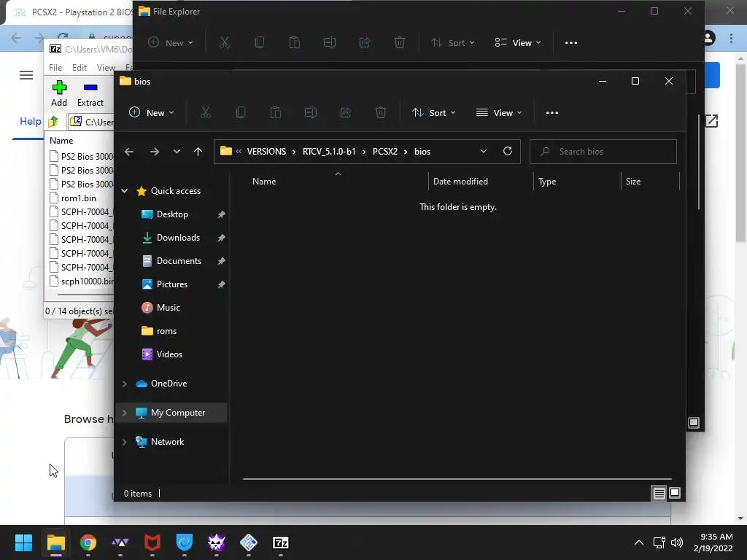This screenshot has width=747, height=560.
Task: Switch to details view icon in status bar
Action: [x=659, y=494]
